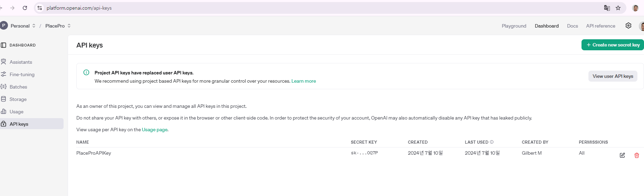Go forward with the browser forward arrow

pos(12,8)
